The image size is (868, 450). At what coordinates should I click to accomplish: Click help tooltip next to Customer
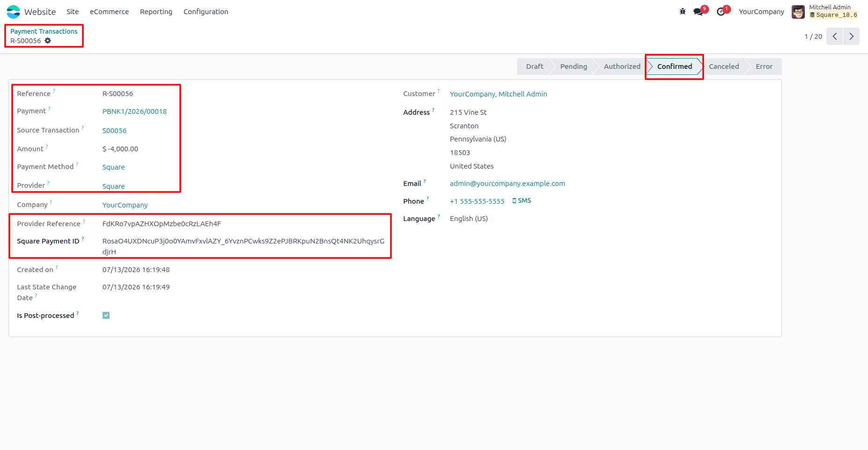tap(439, 91)
